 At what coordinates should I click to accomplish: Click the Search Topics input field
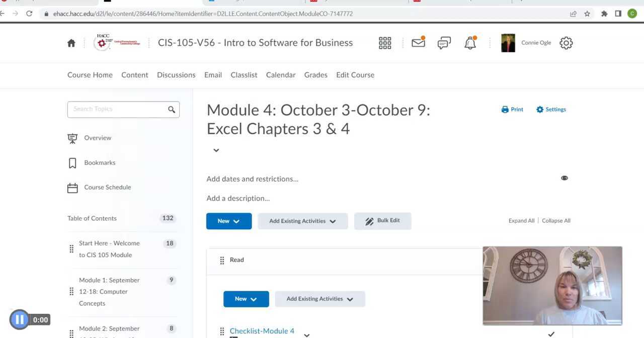[118, 109]
